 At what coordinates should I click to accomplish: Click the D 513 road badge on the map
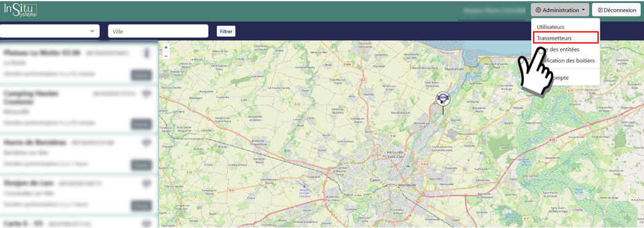pos(425,164)
